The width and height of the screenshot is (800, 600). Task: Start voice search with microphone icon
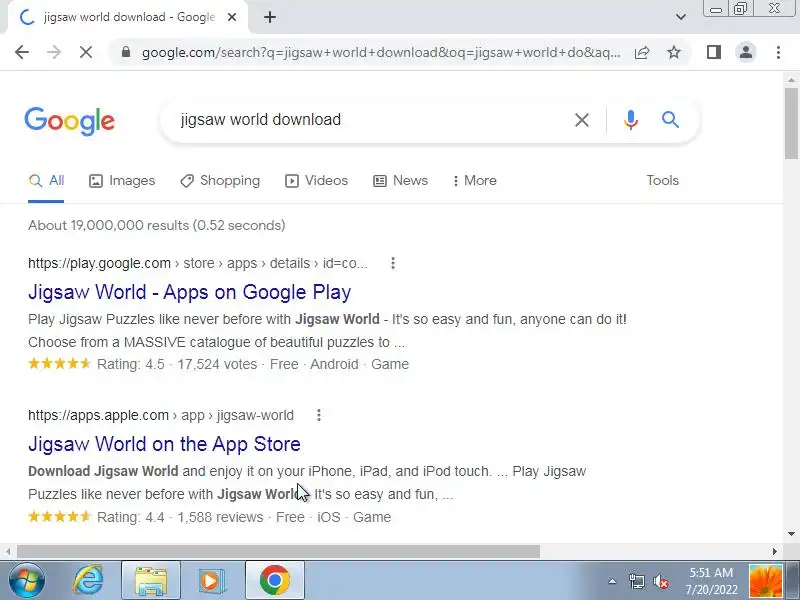631,120
